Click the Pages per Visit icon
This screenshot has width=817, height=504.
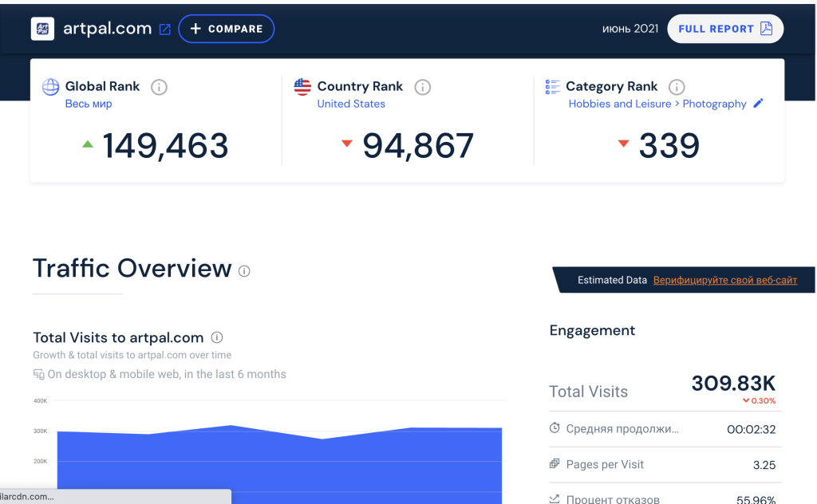point(555,463)
